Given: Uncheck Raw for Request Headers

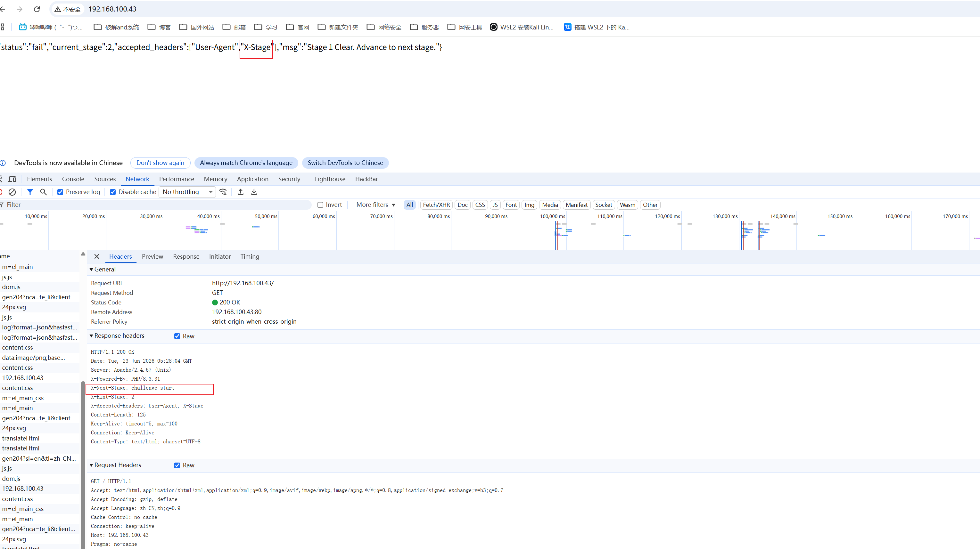Looking at the screenshot, I should (177, 465).
